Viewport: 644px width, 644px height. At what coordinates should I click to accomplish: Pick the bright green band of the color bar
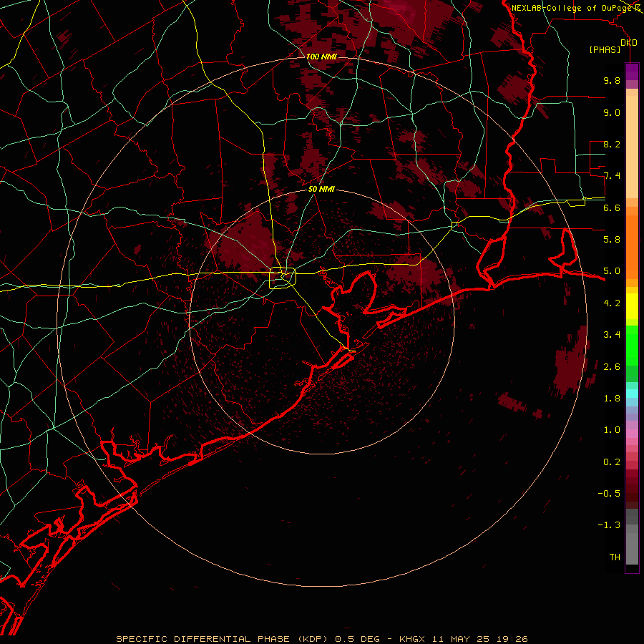(x=632, y=345)
